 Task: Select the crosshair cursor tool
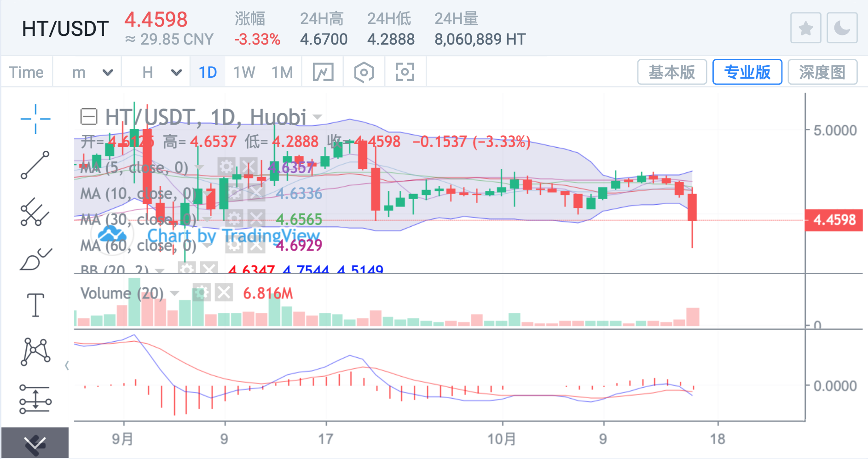click(35, 119)
